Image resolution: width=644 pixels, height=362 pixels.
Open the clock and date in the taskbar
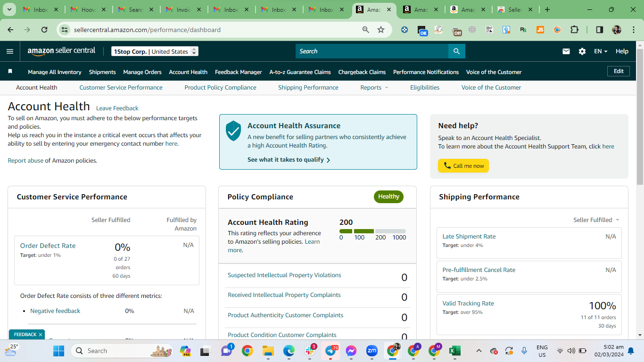[x=609, y=351]
